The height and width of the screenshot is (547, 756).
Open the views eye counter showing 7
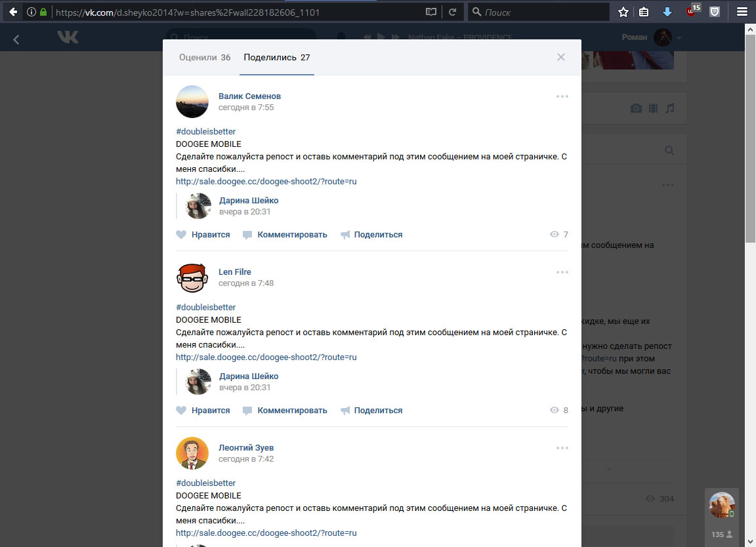[x=559, y=234]
